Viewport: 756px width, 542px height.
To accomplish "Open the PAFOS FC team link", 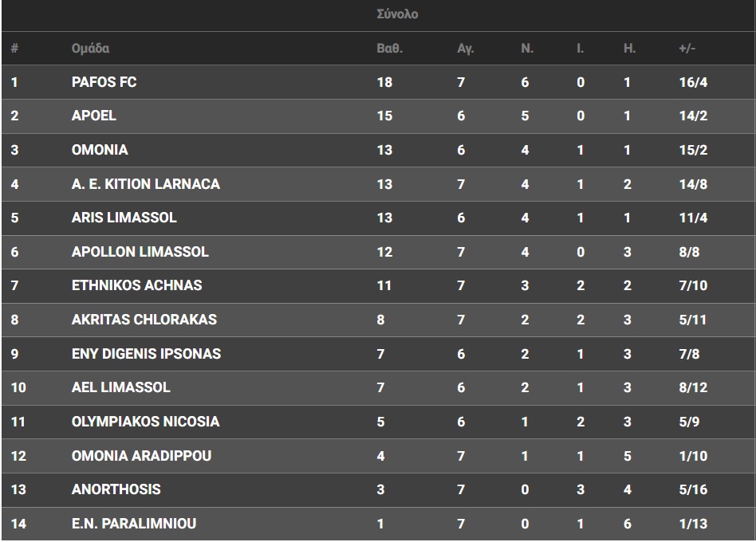I will tap(104, 82).
